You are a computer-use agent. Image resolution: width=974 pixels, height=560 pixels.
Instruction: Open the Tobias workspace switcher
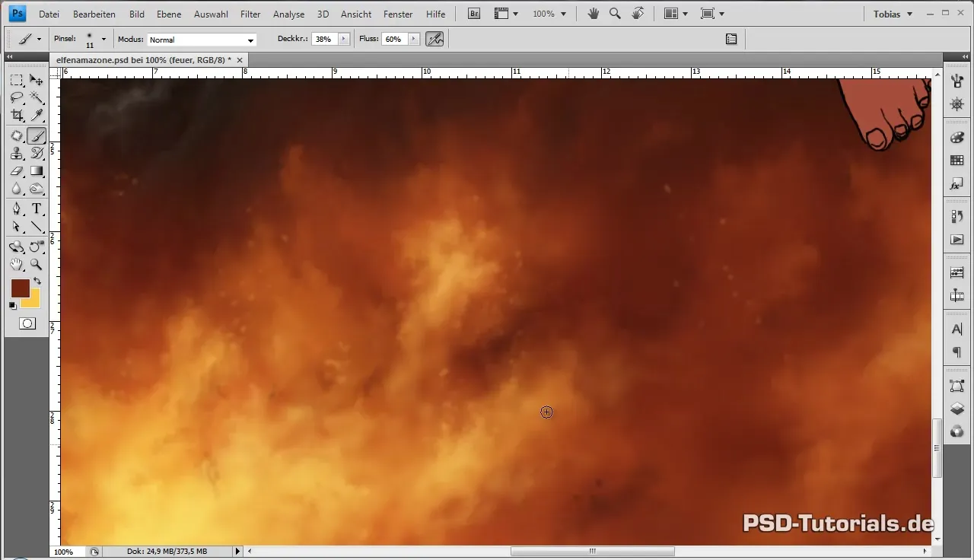coord(893,14)
